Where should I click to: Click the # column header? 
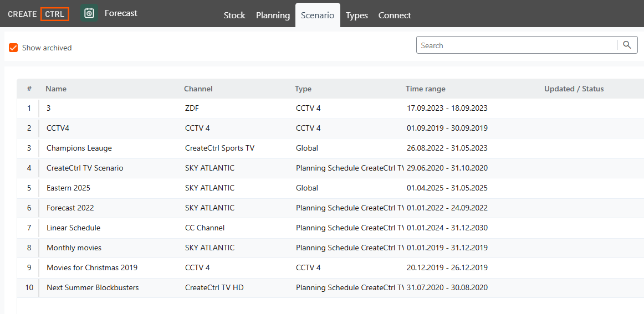point(29,89)
